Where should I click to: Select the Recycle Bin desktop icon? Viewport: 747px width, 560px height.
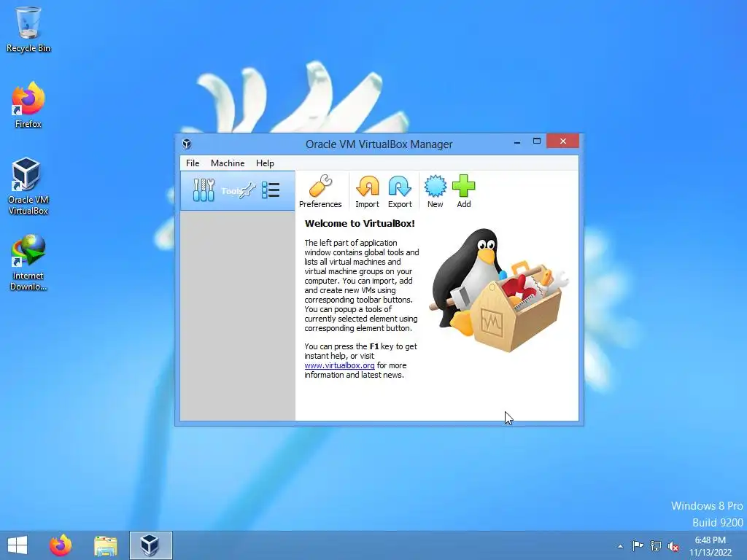click(28, 29)
